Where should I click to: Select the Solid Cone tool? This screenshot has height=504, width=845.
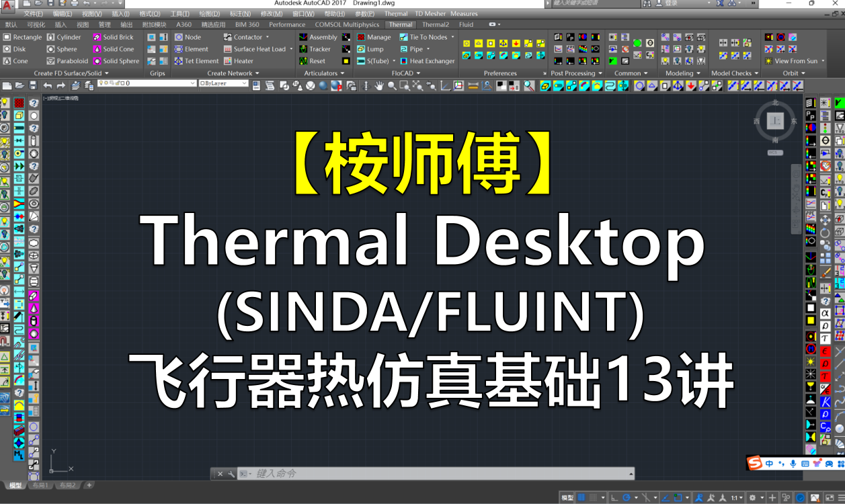[113, 49]
